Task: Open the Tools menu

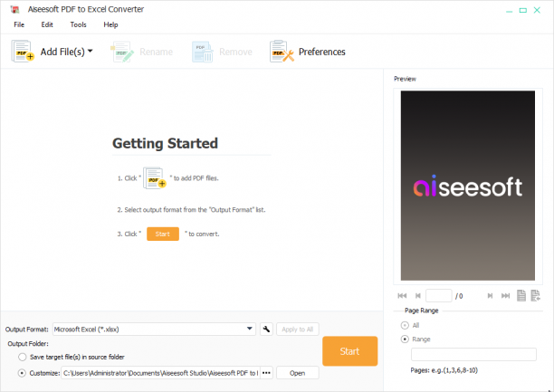Action: click(x=78, y=24)
